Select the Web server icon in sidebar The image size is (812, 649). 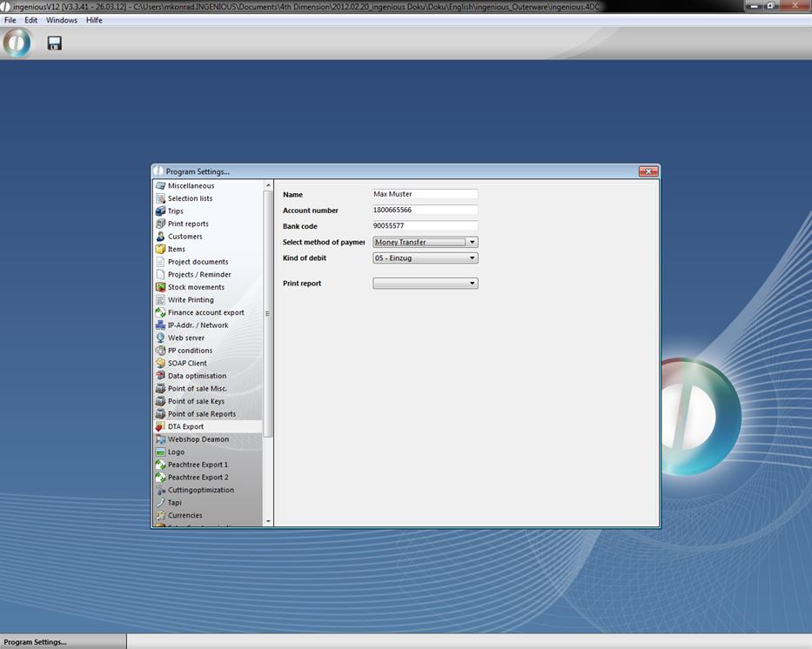[160, 338]
